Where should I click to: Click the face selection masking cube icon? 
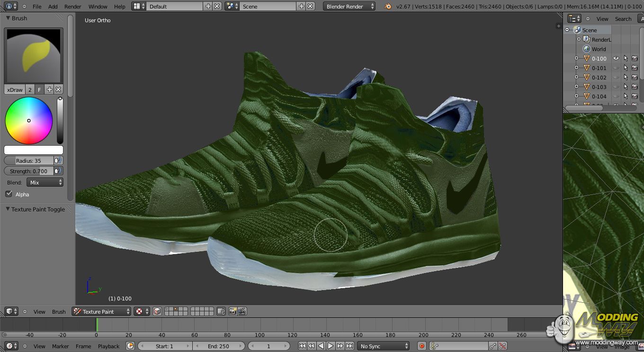[x=157, y=311]
